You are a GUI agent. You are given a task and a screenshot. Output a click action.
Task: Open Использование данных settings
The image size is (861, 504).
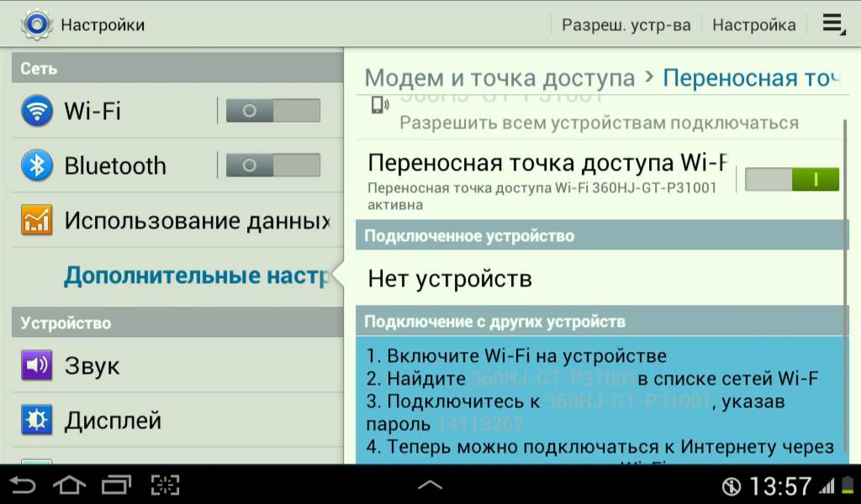(177, 220)
